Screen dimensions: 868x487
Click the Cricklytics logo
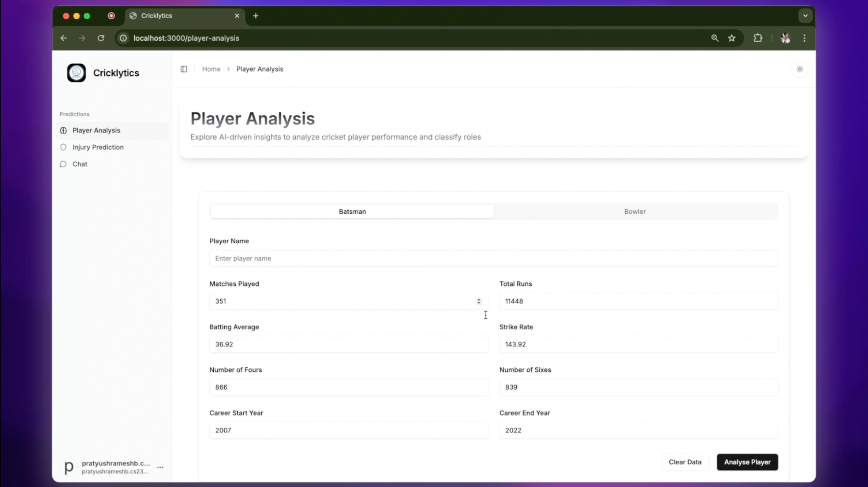76,73
